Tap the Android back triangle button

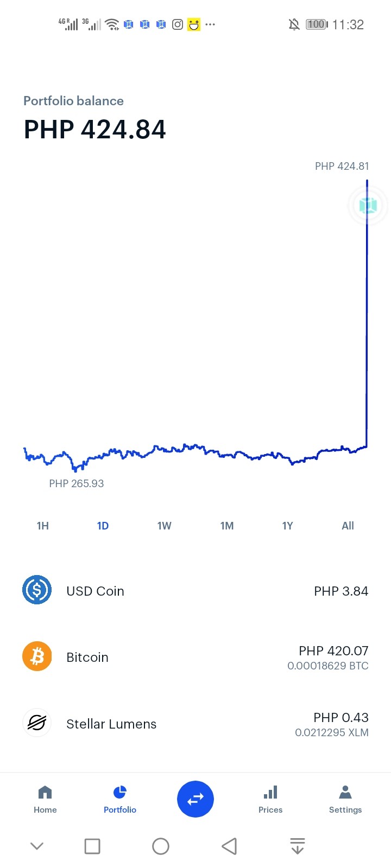pos(229,846)
